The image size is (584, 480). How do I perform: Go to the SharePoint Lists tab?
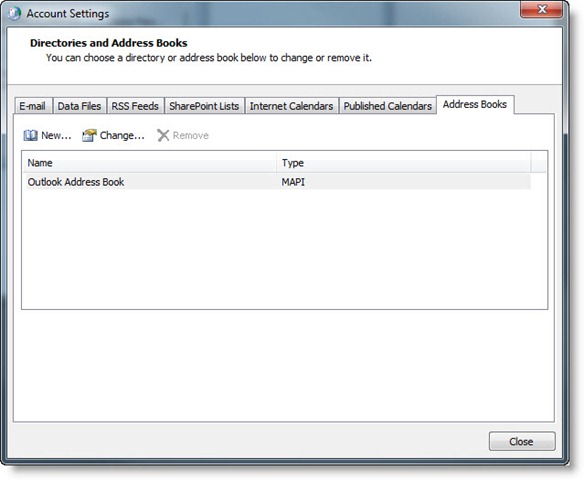pos(204,106)
